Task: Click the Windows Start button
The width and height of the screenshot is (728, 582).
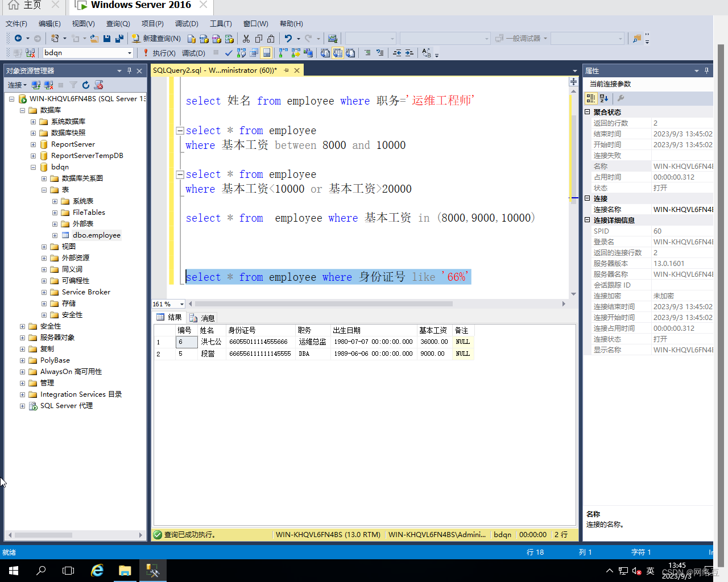Action: pos(14,570)
